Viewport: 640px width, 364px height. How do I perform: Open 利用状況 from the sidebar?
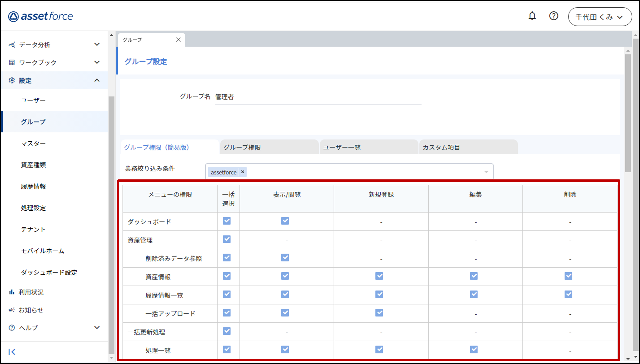[31, 292]
